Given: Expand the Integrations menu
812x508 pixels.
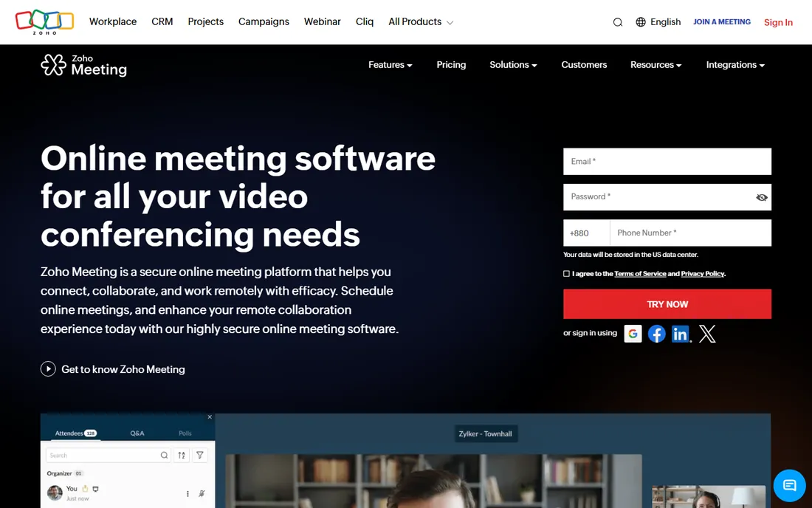Looking at the screenshot, I should tap(735, 65).
